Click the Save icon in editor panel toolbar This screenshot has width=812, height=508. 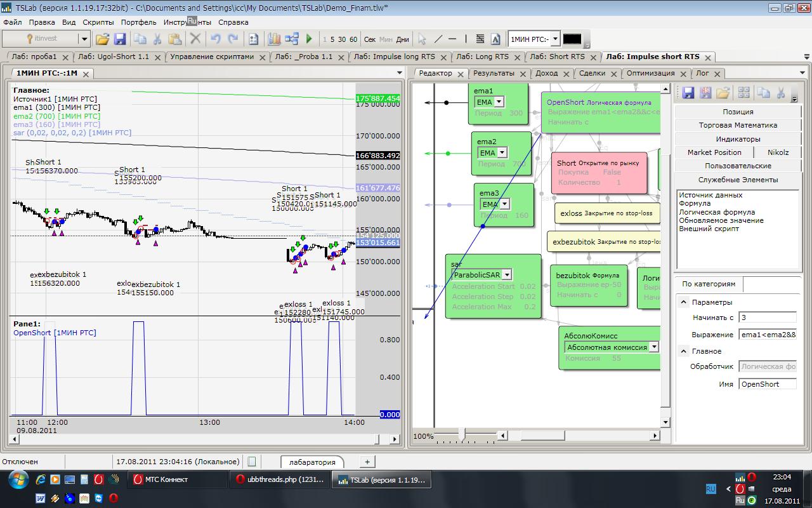(x=688, y=93)
